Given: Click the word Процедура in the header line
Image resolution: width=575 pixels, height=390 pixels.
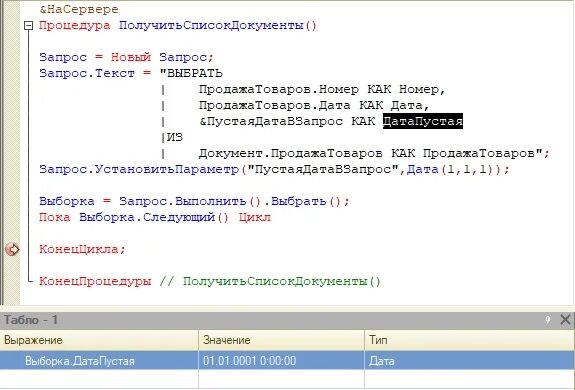Looking at the screenshot, I should coord(75,26).
